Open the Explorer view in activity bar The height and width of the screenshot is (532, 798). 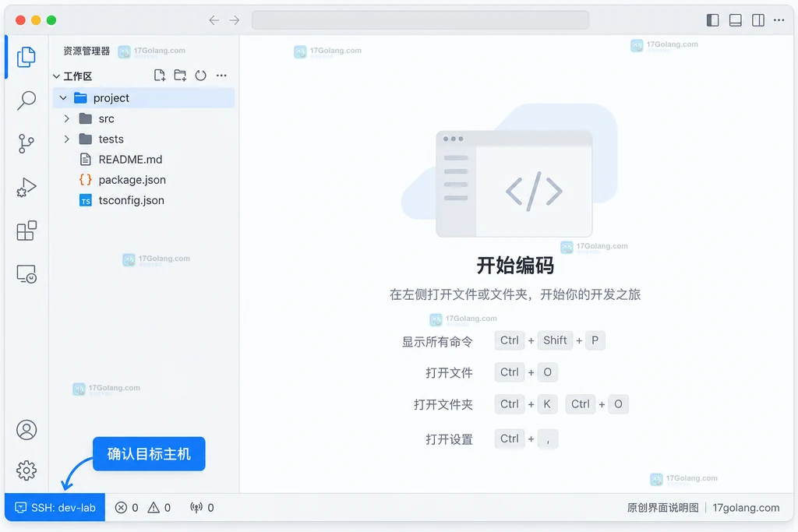tap(26, 57)
